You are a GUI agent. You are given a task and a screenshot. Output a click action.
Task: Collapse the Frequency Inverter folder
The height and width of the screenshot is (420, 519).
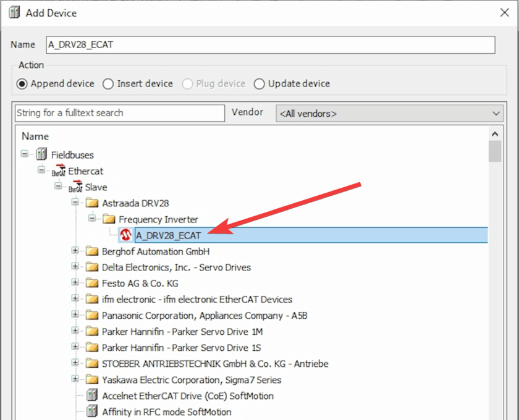[x=92, y=218]
